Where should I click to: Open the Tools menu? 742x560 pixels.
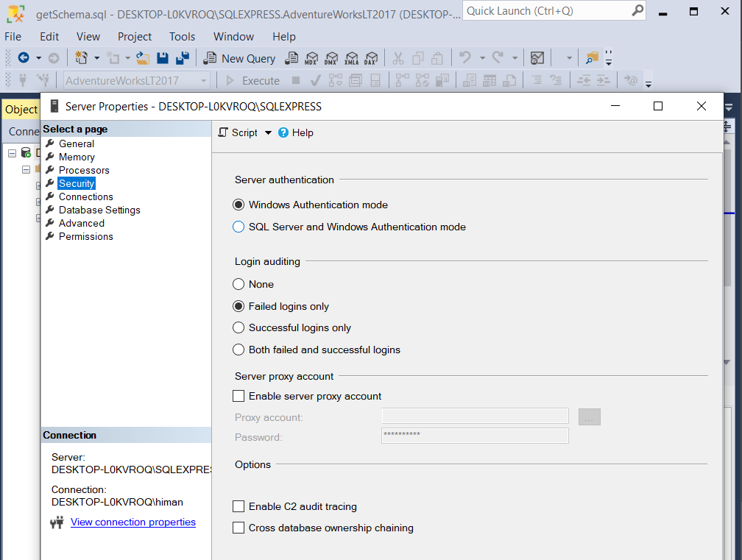point(183,36)
